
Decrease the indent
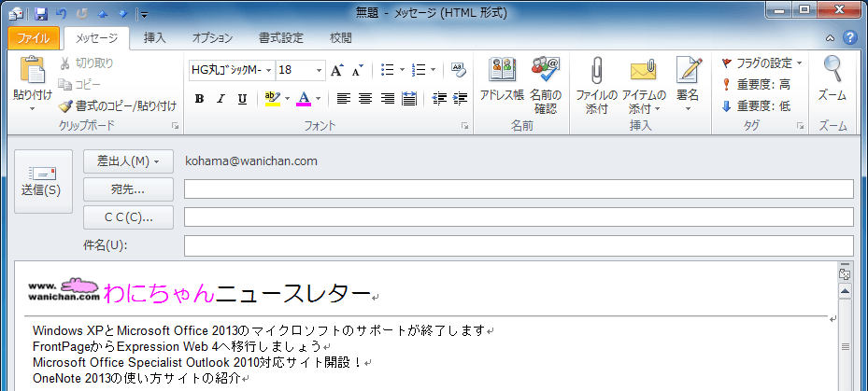(439, 99)
